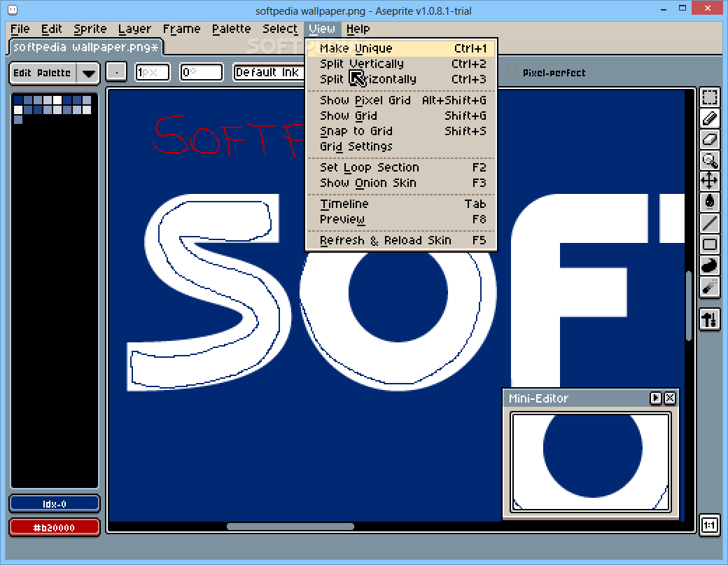
Task: Pick the first dark navy palette swatch
Action: (x=18, y=100)
